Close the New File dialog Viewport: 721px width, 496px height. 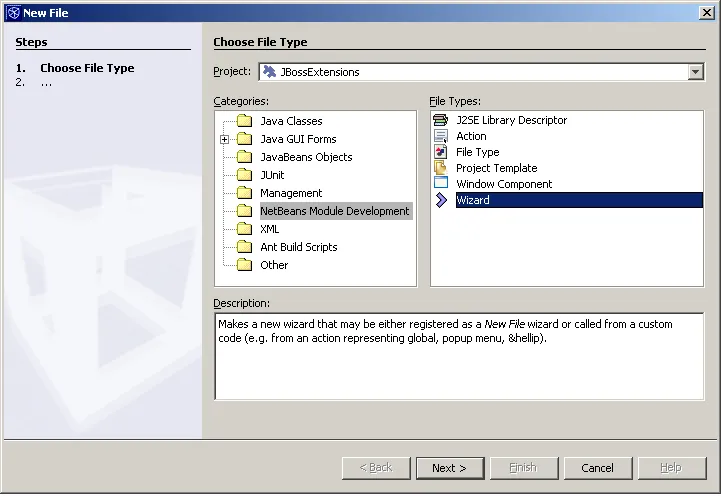pos(706,12)
